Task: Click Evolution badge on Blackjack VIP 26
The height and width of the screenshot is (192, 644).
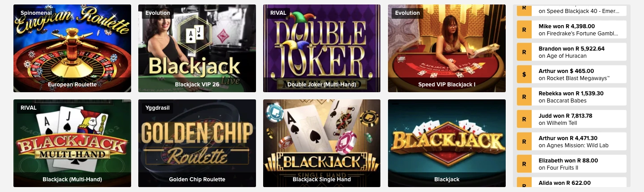Action: 158,13
